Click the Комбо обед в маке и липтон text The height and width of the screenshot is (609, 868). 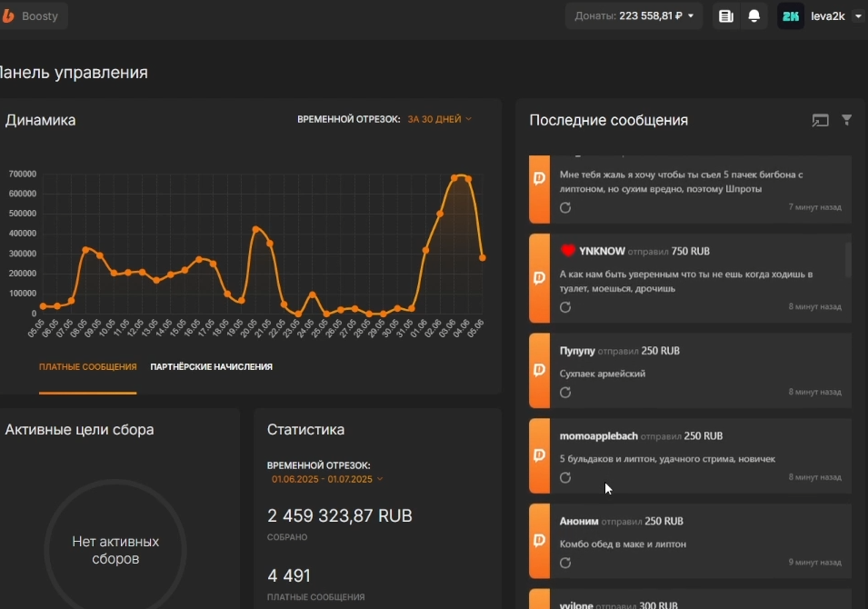623,544
